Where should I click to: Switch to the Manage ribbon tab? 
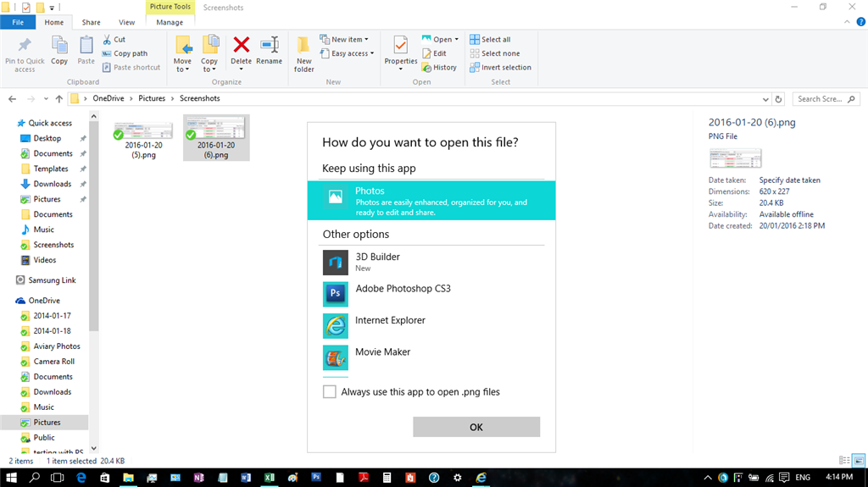point(170,22)
